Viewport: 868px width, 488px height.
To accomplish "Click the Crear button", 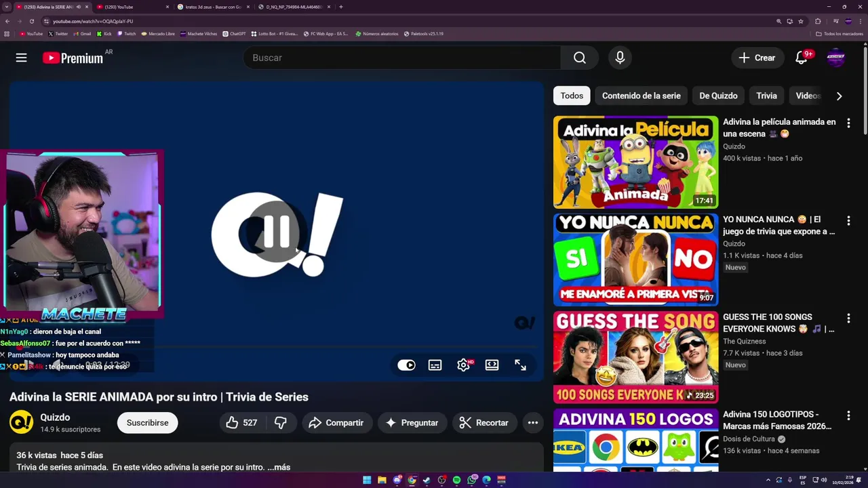I will tap(757, 58).
